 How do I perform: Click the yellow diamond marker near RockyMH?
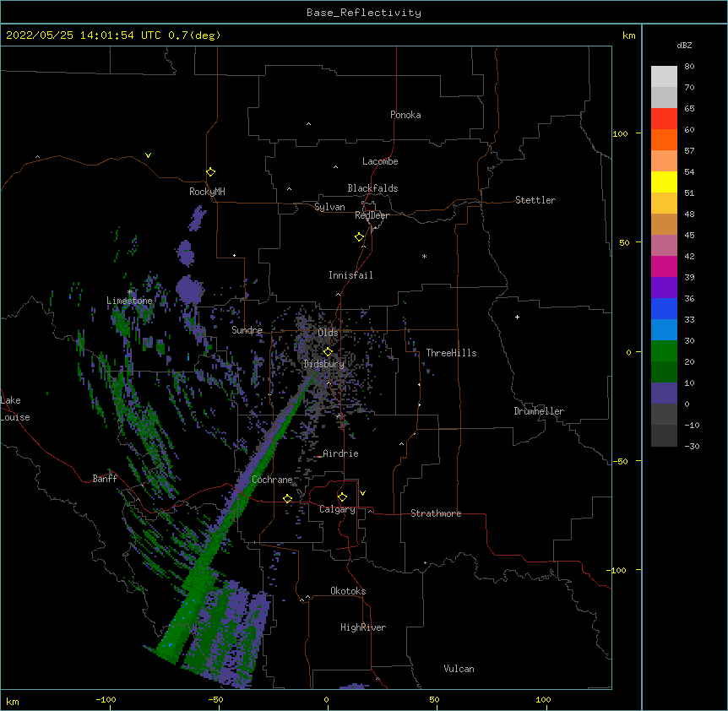(x=210, y=172)
